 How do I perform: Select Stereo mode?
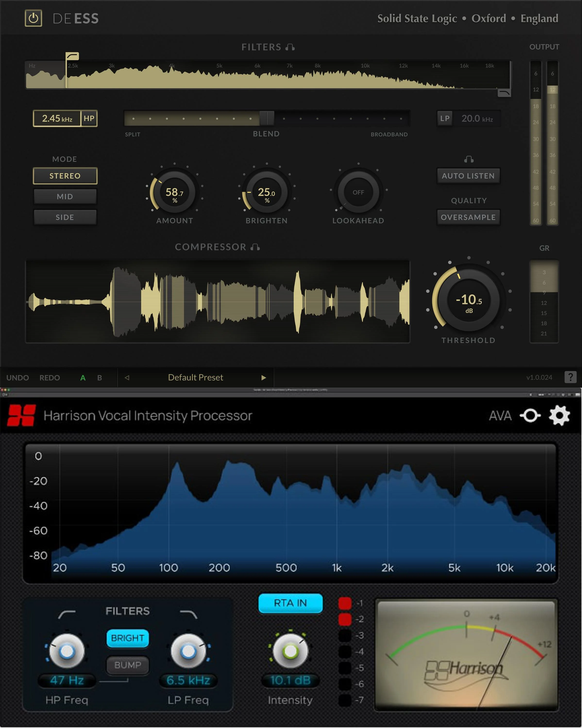click(x=65, y=176)
